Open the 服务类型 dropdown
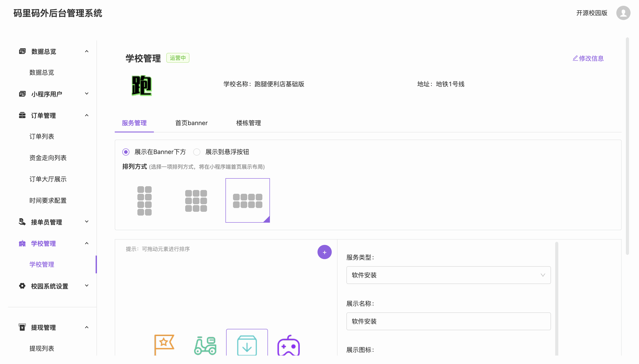The width and height of the screenshot is (639, 364). 448,275
